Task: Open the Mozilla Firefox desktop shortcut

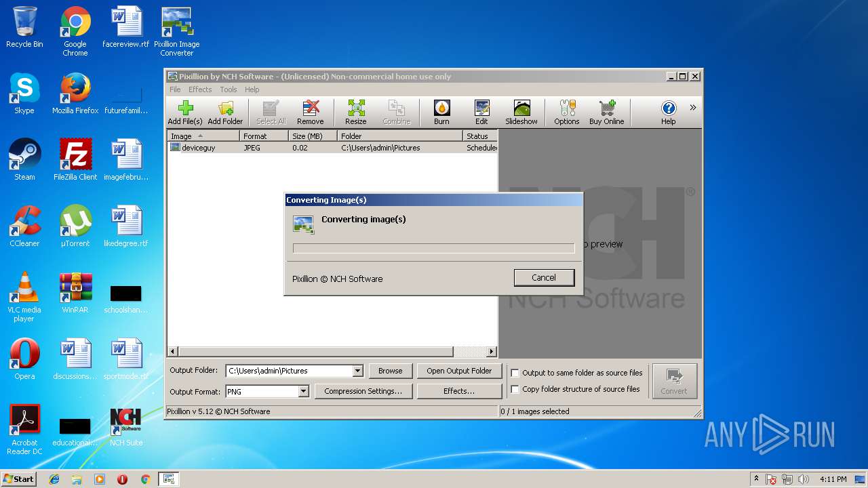Action: click(x=75, y=94)
